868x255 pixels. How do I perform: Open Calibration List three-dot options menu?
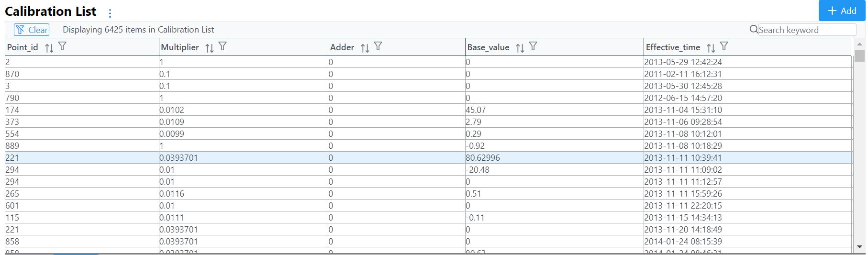tap(110, 13)
